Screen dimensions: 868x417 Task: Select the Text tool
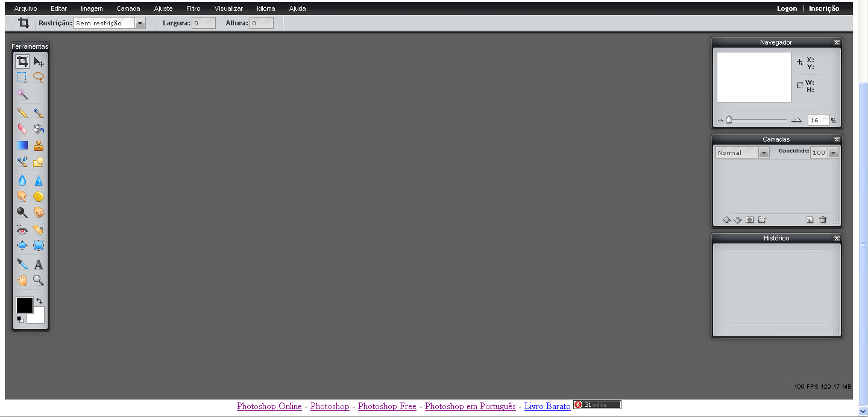[39, 265]
